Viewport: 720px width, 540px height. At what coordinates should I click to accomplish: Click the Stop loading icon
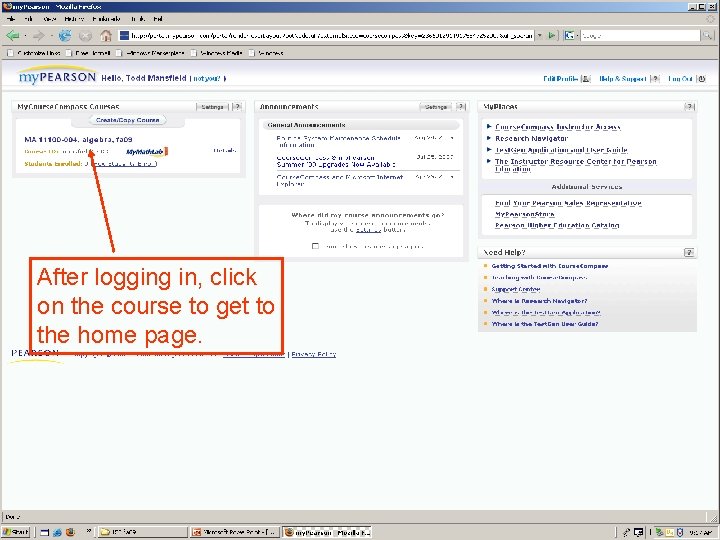[x=85, y=35]
